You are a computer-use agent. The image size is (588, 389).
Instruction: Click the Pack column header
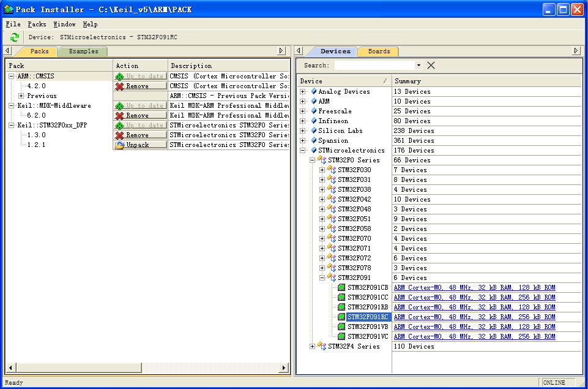[x=59, y=66]
